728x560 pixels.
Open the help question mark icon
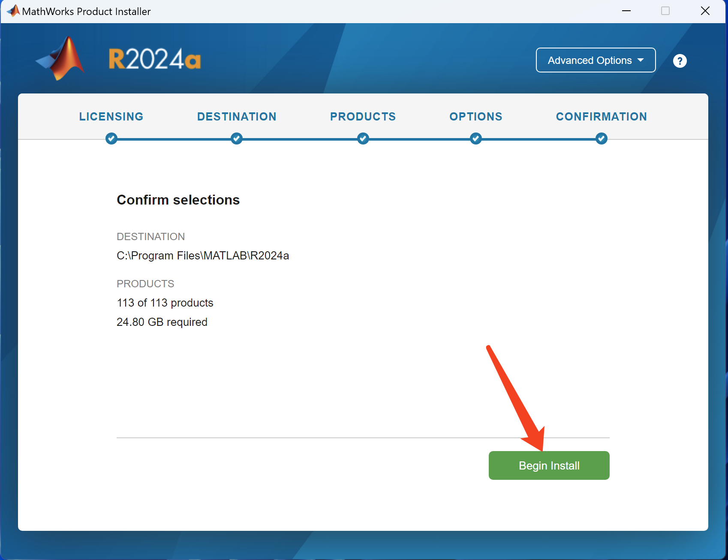coord(680,61)
